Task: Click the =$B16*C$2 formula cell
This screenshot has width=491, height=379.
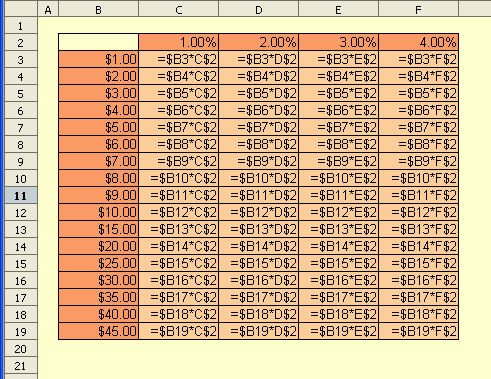Action: pyautogui.click(x=179, y=280)
